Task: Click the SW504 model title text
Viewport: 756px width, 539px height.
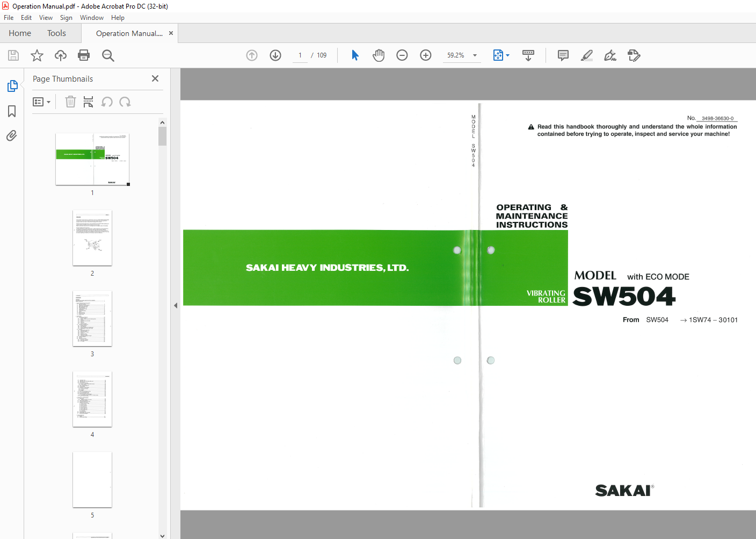Action: (624, 297)
